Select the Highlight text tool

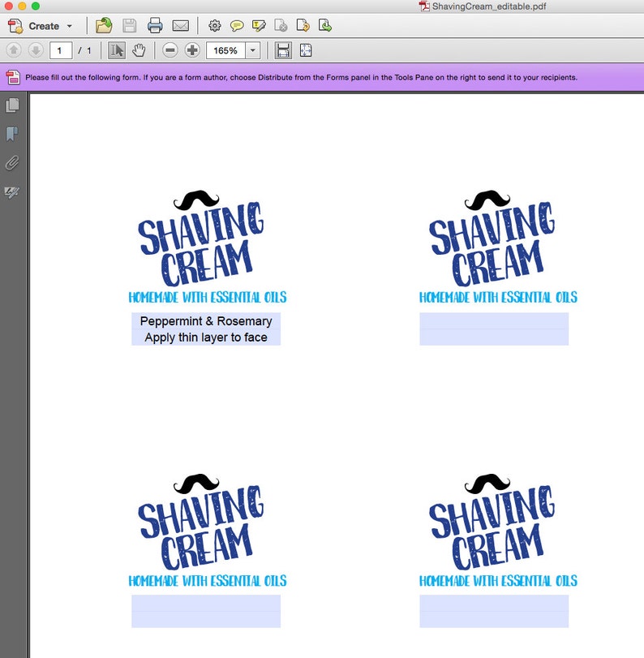tap(259, 26)
